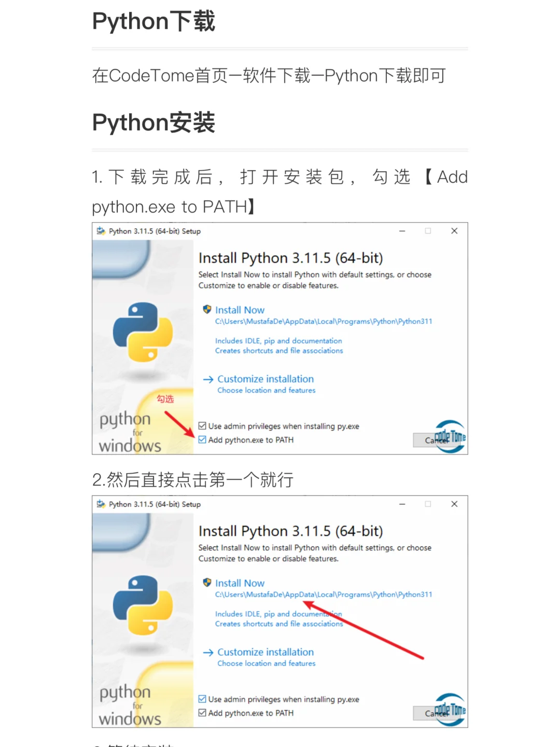The image size is (560, 747).
Task: Click the Python logo in the second Setup window
Action: [x=143, y=605]
